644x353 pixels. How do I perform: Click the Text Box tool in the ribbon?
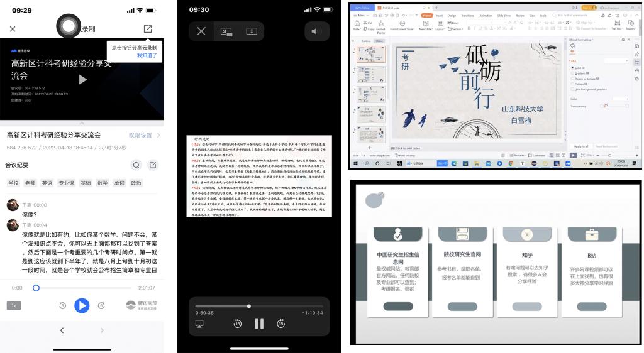(x=617, y=25)
